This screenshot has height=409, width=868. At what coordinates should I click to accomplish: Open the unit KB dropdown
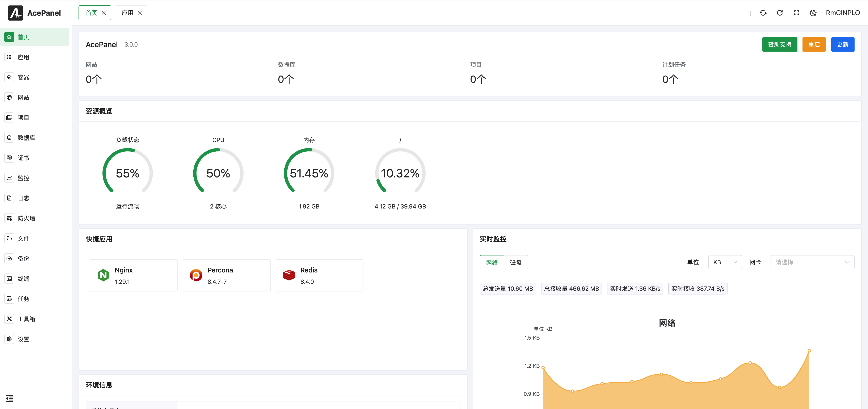point(725,262)
